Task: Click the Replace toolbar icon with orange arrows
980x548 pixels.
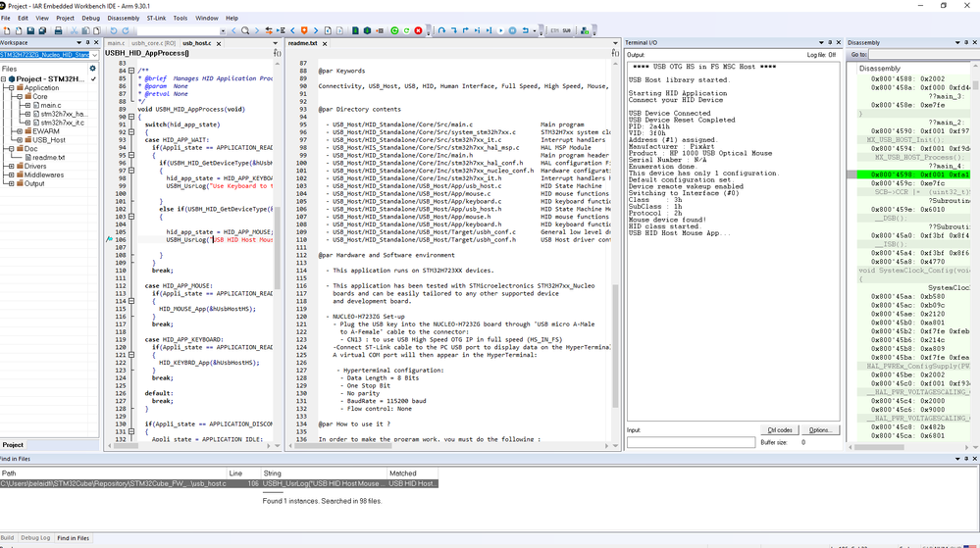Action: click(x=269, y=30)
